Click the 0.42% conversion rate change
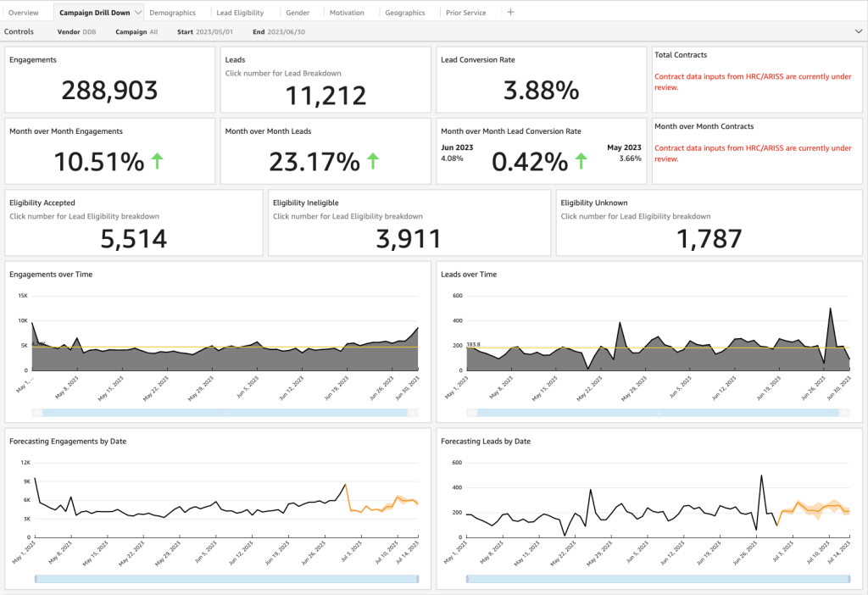The height and width of the screenshot is (595, 868). tap(530, 162)
